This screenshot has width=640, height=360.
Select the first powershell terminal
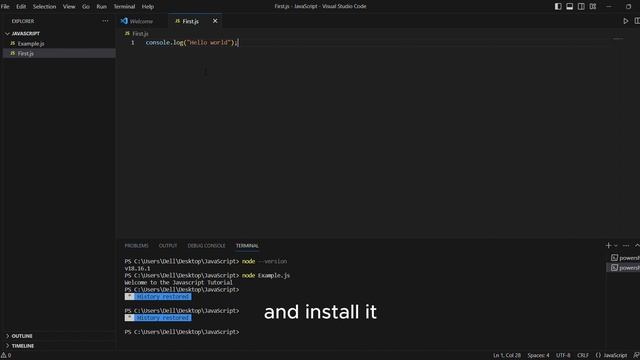pos(624,258)
